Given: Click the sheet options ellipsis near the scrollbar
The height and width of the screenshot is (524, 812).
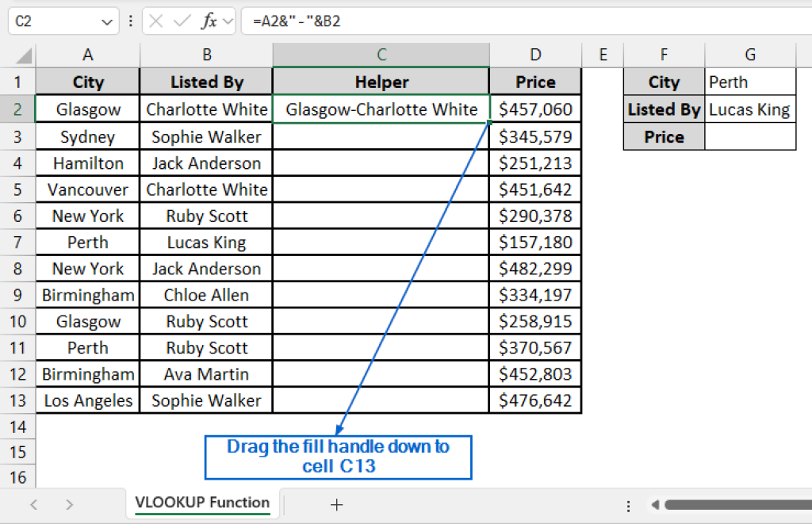Looking at the screenshot, I should [629, 505].
